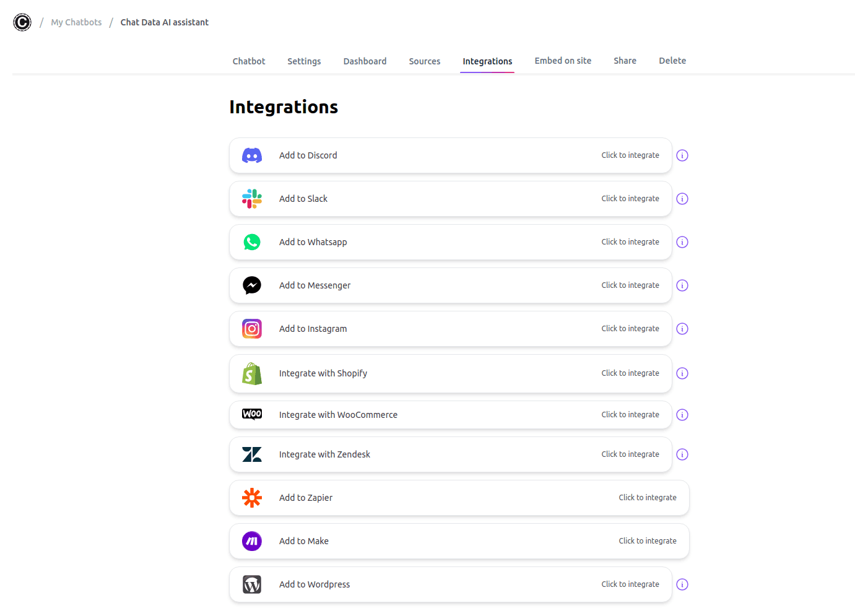Select the 'Add to Instagram' text
Image resolution: width=855 pixels, height=616 pixels.
click(x=313, y=329)
